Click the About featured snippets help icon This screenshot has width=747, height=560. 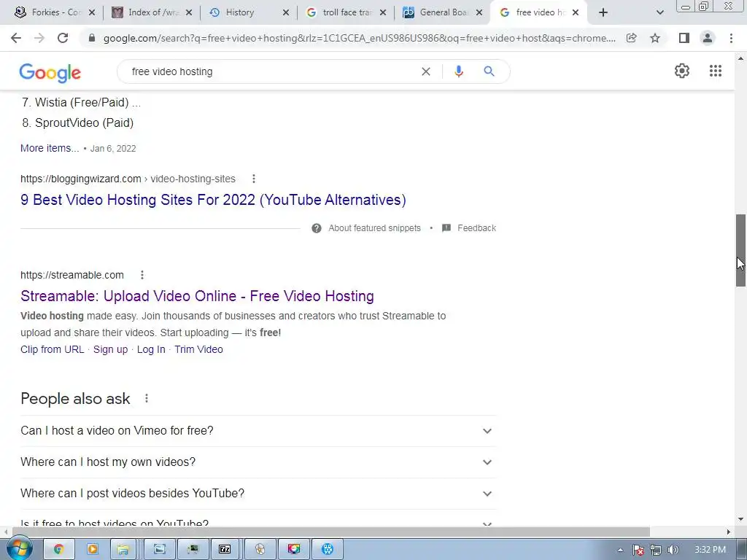pos(317,228)
